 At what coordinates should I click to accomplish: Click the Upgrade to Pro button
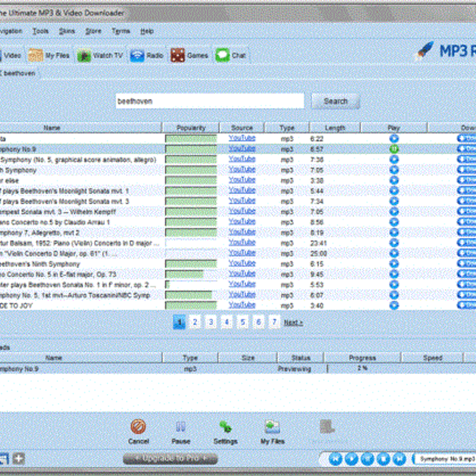171,459
